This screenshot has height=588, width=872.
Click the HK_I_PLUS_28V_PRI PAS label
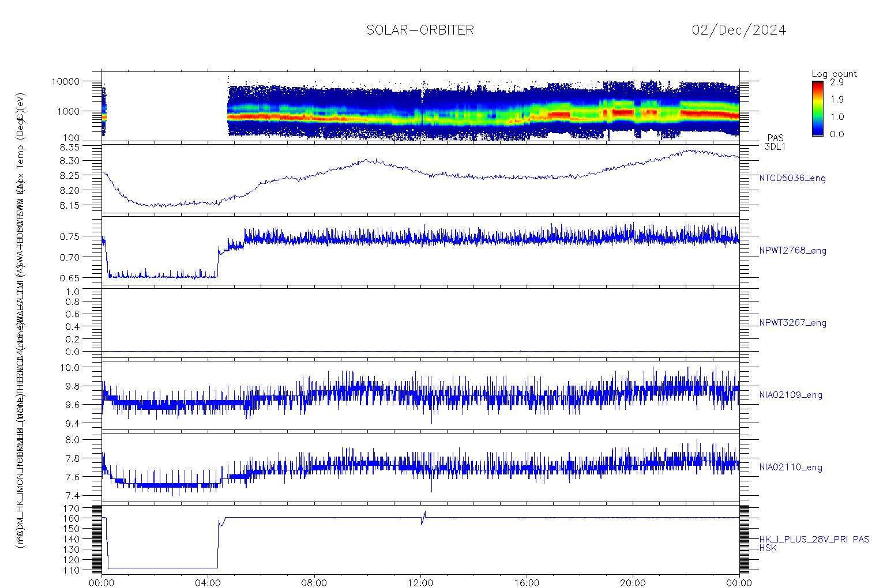tap(814, 540)
